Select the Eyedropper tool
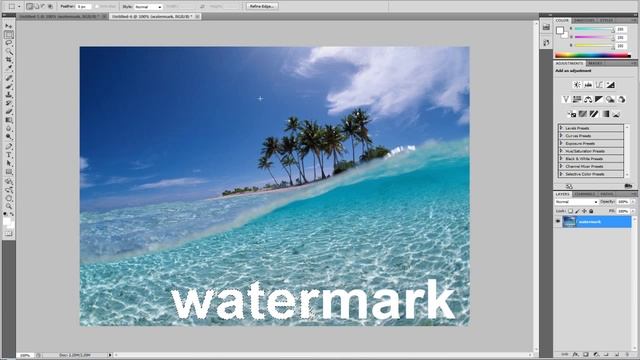 (x=9, y=69)
